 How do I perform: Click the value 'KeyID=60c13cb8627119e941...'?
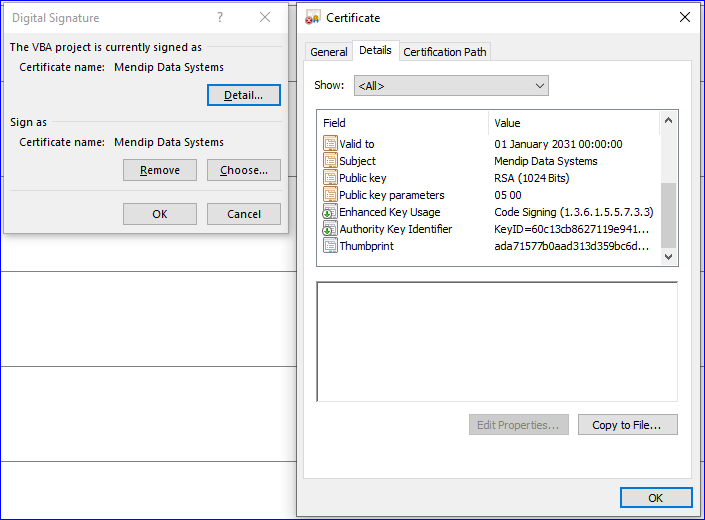pos(571,229)
